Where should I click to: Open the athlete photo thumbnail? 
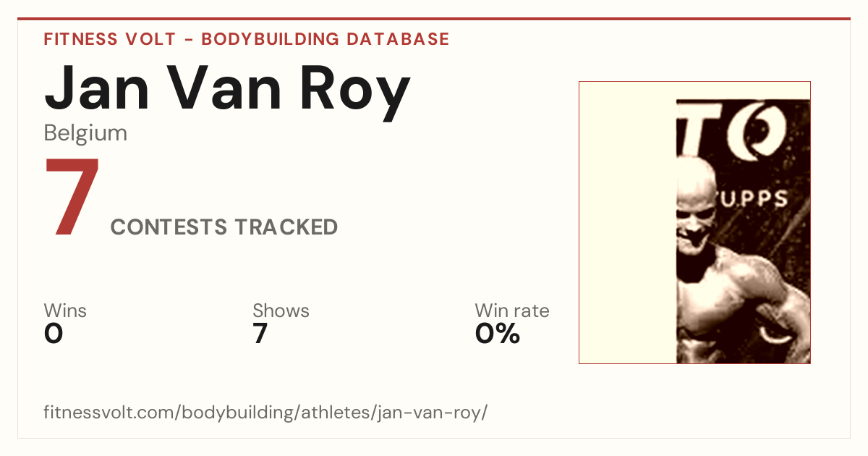(x=694, y=222)
